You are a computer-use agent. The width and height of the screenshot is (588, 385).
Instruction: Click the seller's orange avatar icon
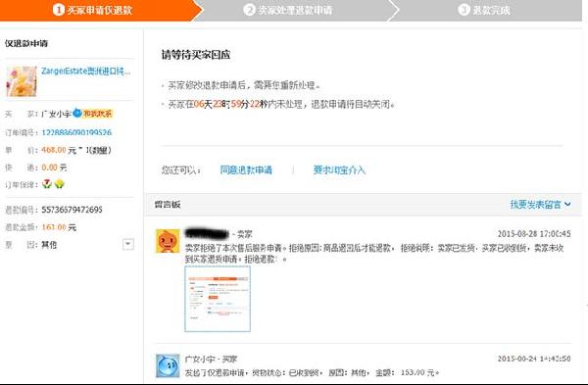click(x=168, y=241)
